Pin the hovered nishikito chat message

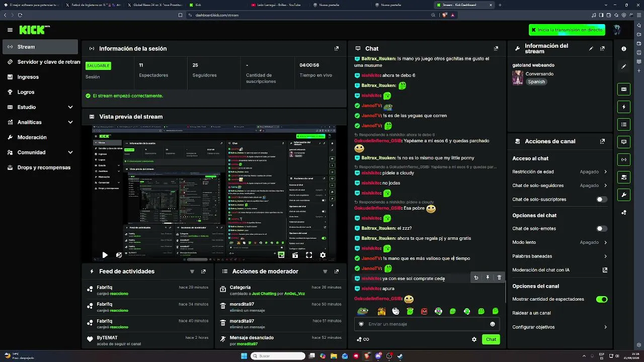(488, 278)
